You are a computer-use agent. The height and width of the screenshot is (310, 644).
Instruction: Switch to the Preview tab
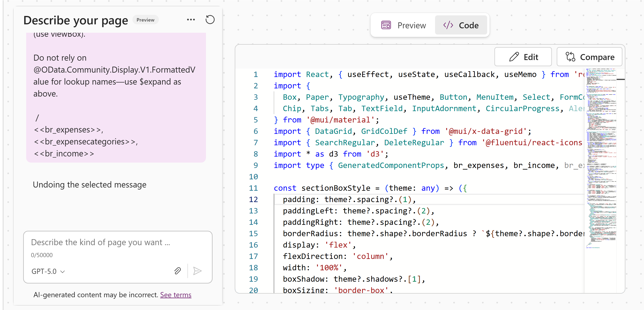[403, 25]
